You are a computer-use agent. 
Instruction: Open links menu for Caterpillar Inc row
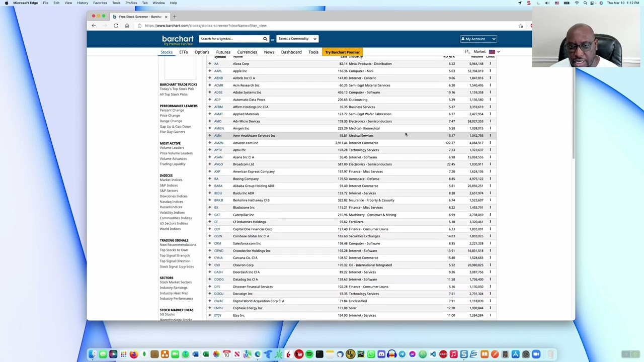(x=490, y=215)
